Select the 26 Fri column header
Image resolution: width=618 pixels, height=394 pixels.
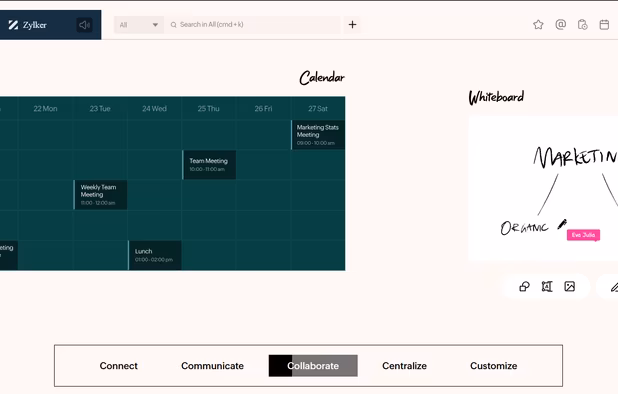tap(263, 108)
